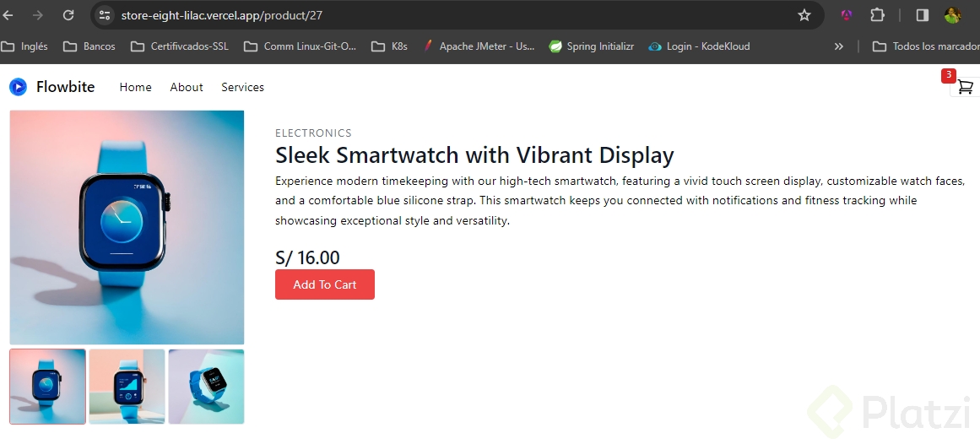Screen dimensions: 980x444
Task: Click the Angular DevTools extension icon
Action: (847, 15)
